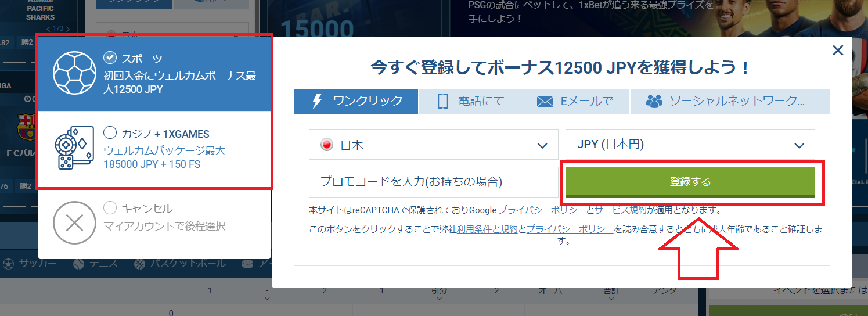Image resolution: width=868 pixels, height=316 pixels.
Task: Open Google プライバシーポリシー link in reCAPTCHA notice
Action: [542, 210]
